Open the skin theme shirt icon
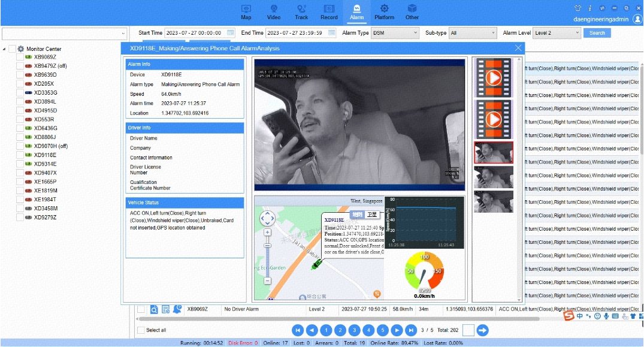This screenshot has width=644, height=347. click(578, 8)
